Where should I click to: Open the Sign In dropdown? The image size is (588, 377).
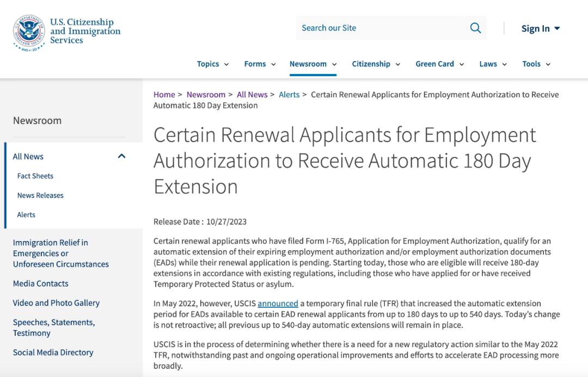541,28
